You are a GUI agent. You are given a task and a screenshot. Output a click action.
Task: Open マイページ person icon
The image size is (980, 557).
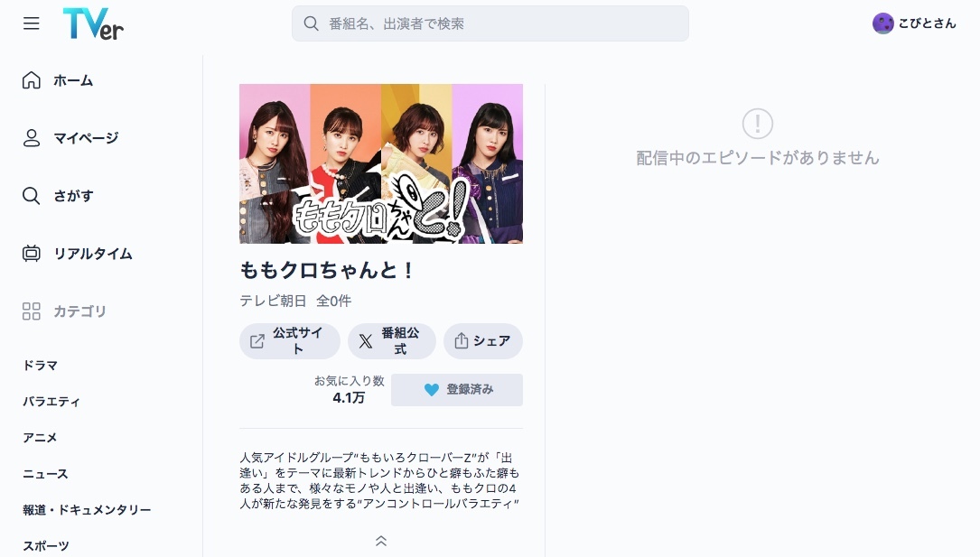tap(32, 138)
